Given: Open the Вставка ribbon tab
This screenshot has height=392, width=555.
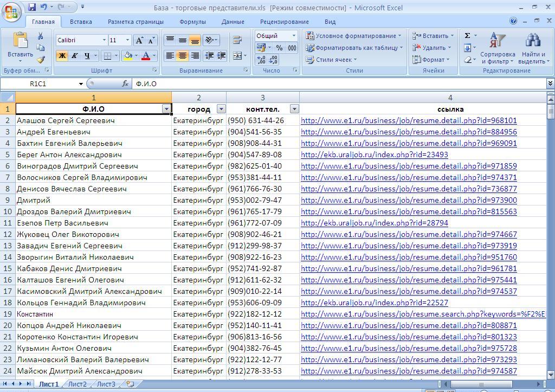Looking at the screenshot, I should [x=81, y=22].
